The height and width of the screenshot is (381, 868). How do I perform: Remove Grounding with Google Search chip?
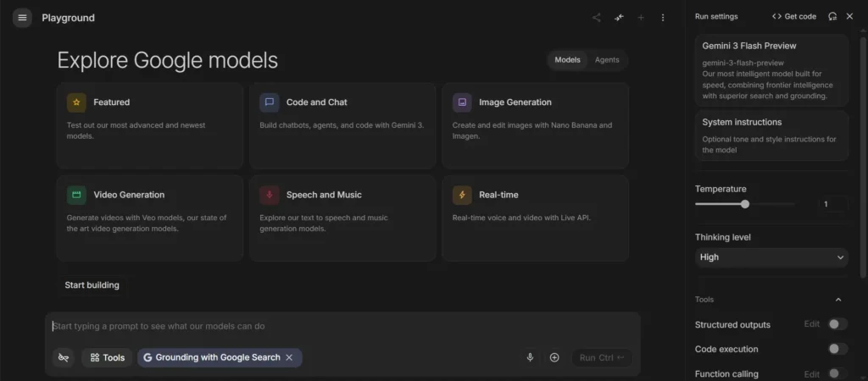click(x=289, y=358)
